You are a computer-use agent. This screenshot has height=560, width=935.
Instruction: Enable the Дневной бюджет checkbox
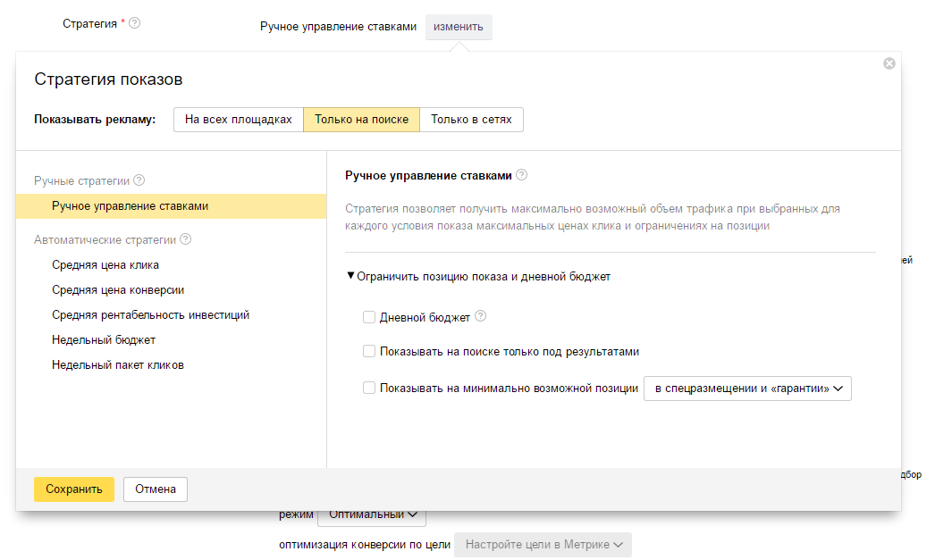(369, 316)
